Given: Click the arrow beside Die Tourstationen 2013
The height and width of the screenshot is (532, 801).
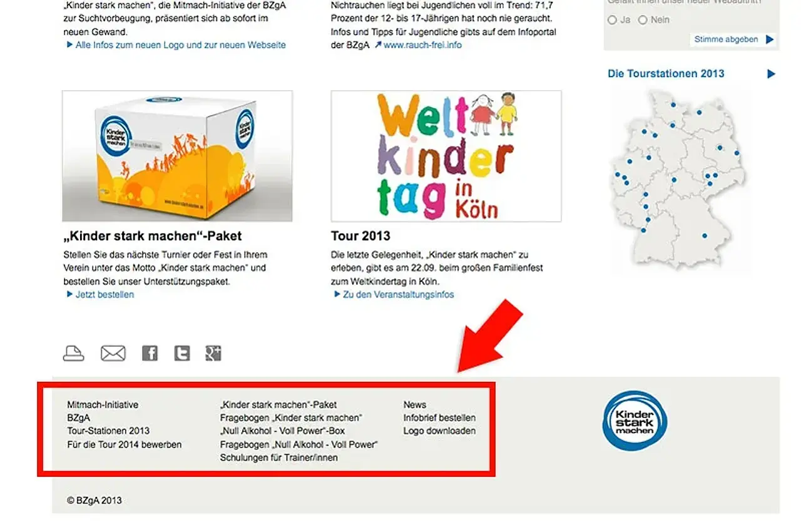Looking at the screenshot, I should pyautogui.click(x=771, y=74).
